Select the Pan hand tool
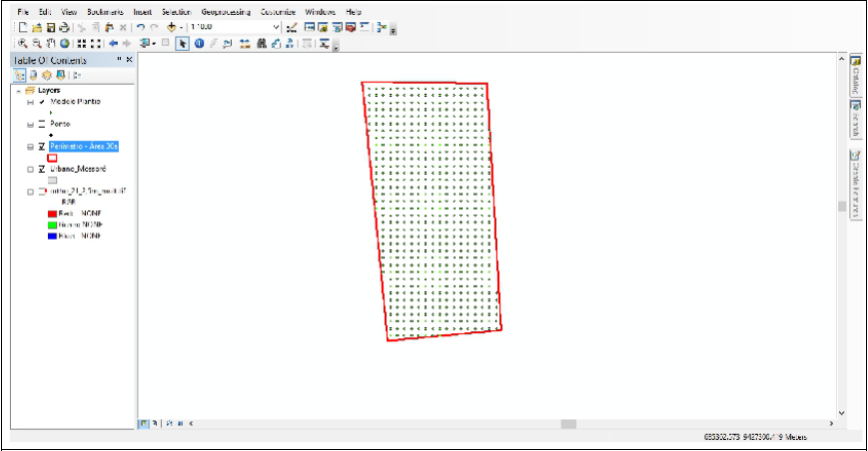 coord(51,44)
